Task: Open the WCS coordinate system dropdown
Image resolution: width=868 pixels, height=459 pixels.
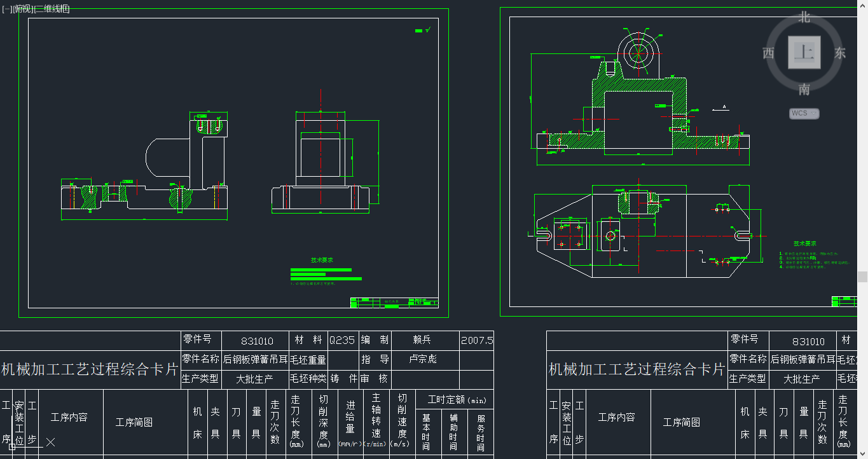Action: (803, 113)
